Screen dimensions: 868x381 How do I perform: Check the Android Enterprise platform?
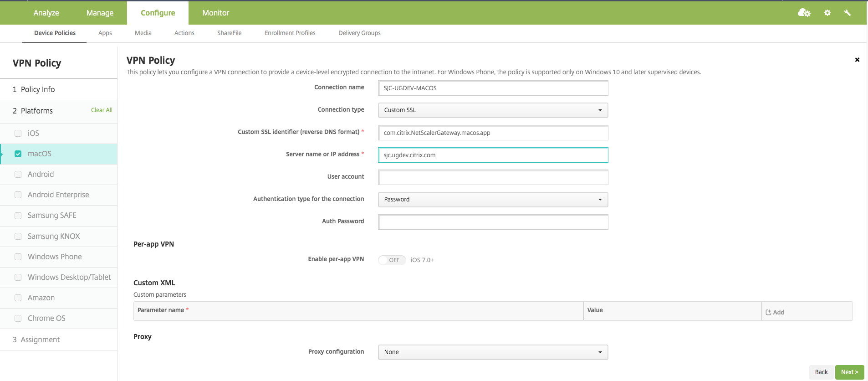(18, 195)
